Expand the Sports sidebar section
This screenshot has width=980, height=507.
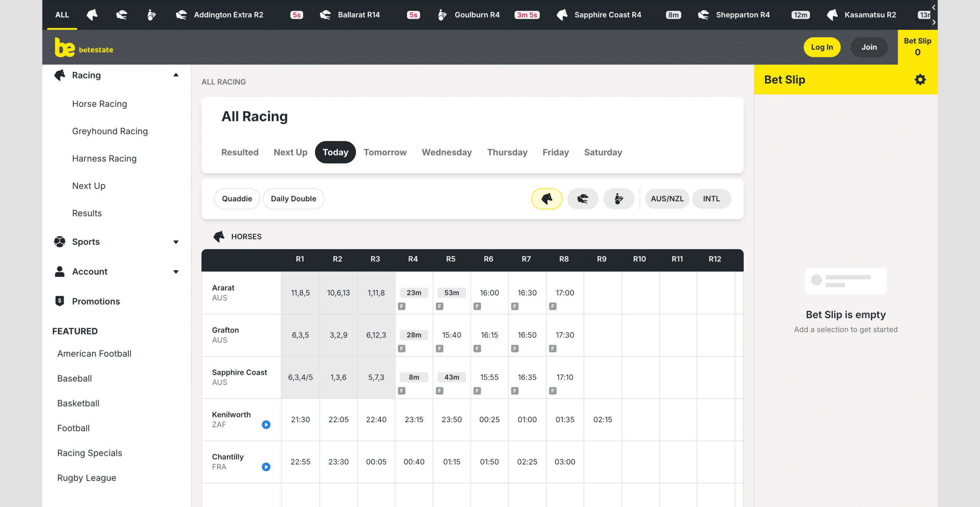tap(176, 242)
